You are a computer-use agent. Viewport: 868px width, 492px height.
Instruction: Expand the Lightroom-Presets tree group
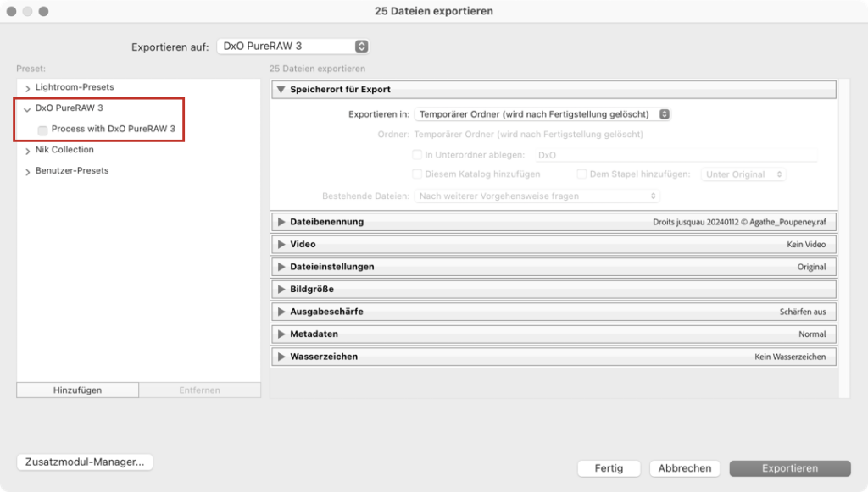[x=27, y=88]
